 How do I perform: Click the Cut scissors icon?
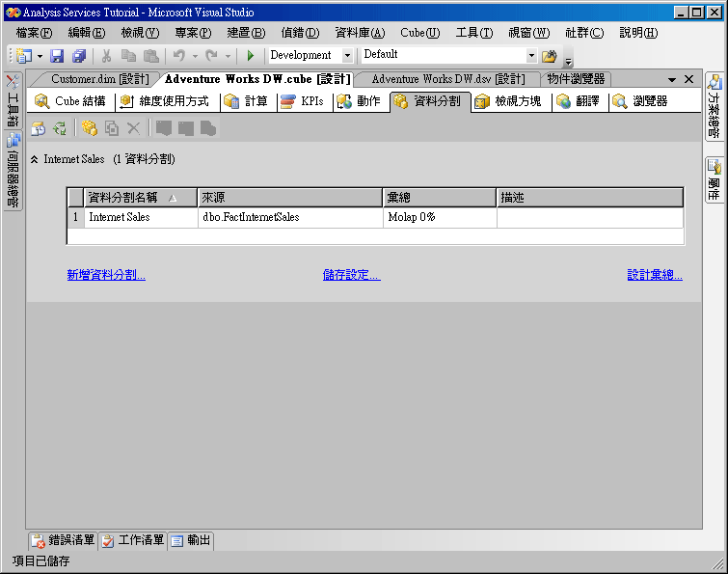coord(106,56)
